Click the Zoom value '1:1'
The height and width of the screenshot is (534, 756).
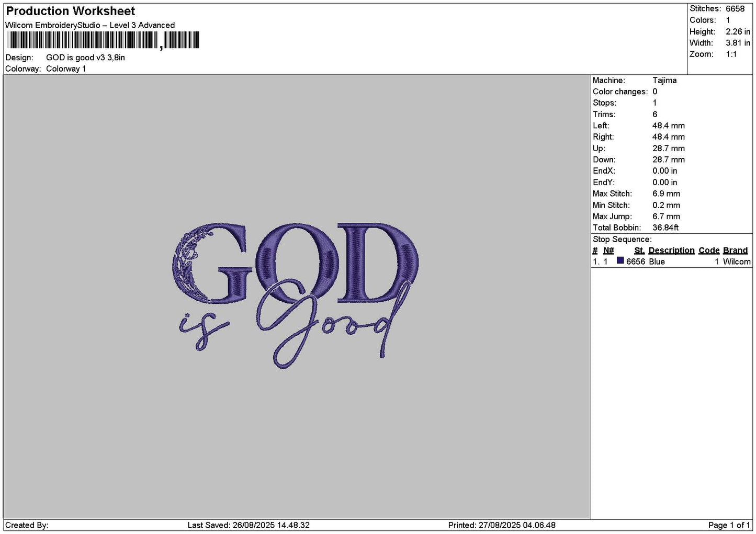coord(731,54)
